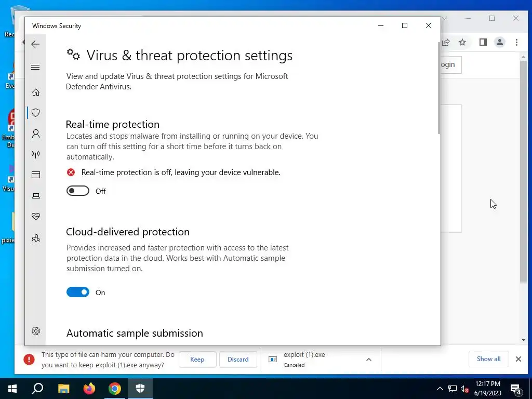The image size is (532, 399).
Task: Click Discard in the download warning
Action: pyautogui.click(x=238, y=360)
